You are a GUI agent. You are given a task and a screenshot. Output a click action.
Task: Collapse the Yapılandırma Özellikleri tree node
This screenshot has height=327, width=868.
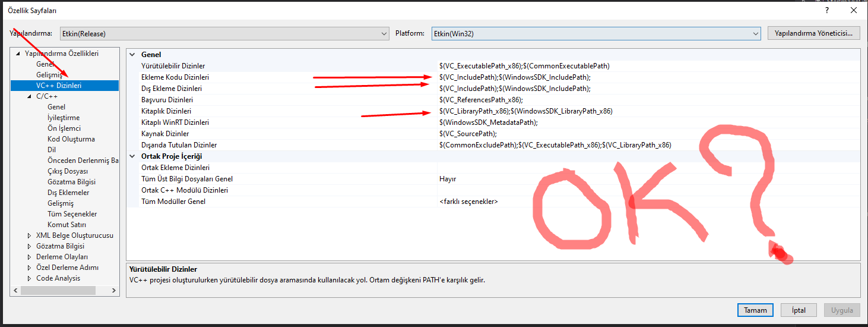click(x=17, y=54)
